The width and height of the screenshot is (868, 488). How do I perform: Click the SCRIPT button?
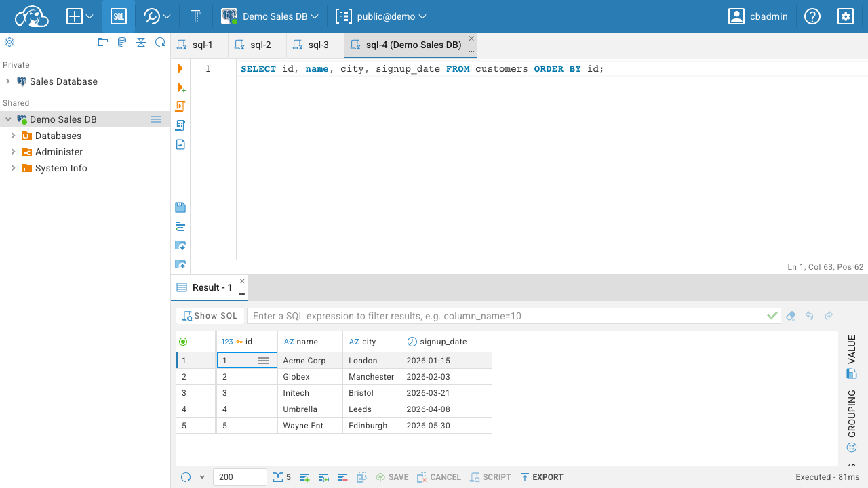[x=490, y=477]
